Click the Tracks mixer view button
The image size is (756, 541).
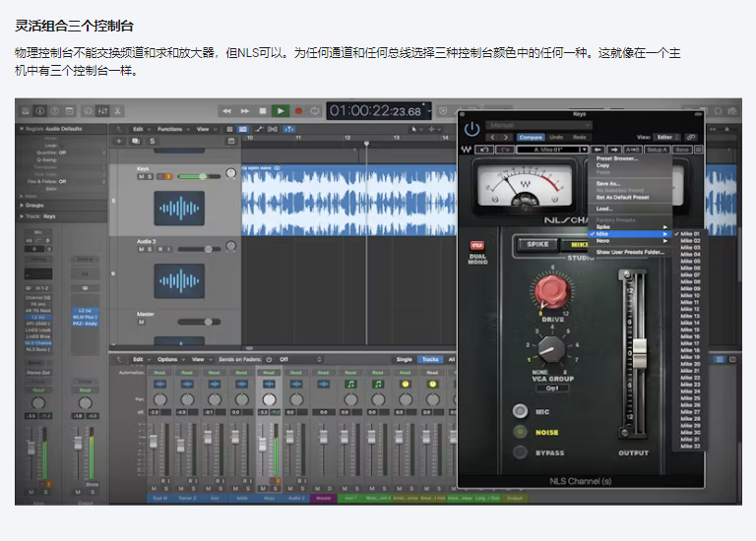(430, 359)
